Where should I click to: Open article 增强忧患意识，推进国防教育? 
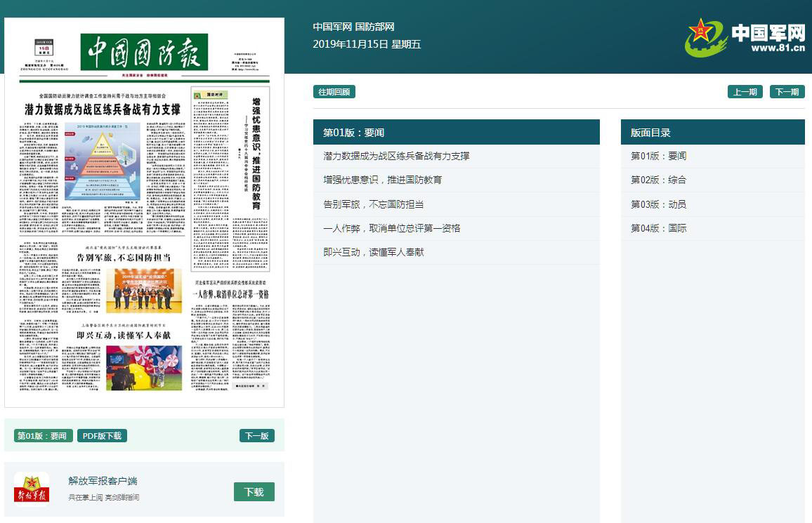tap(382, 180)
